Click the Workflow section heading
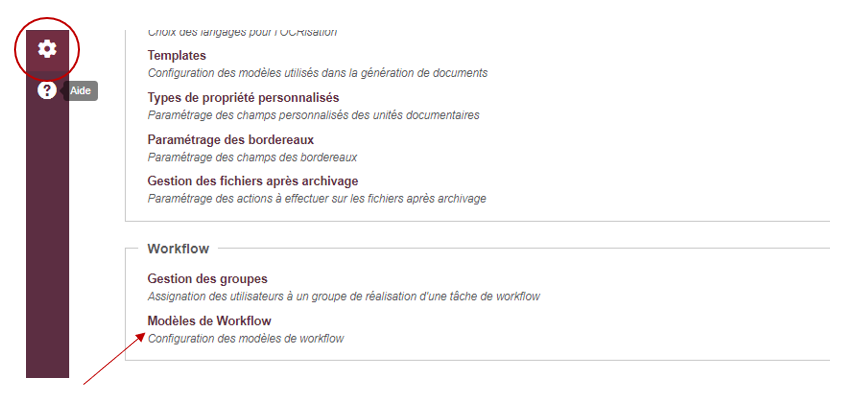Viewport: 855px width, 401px height. point(178,249)
